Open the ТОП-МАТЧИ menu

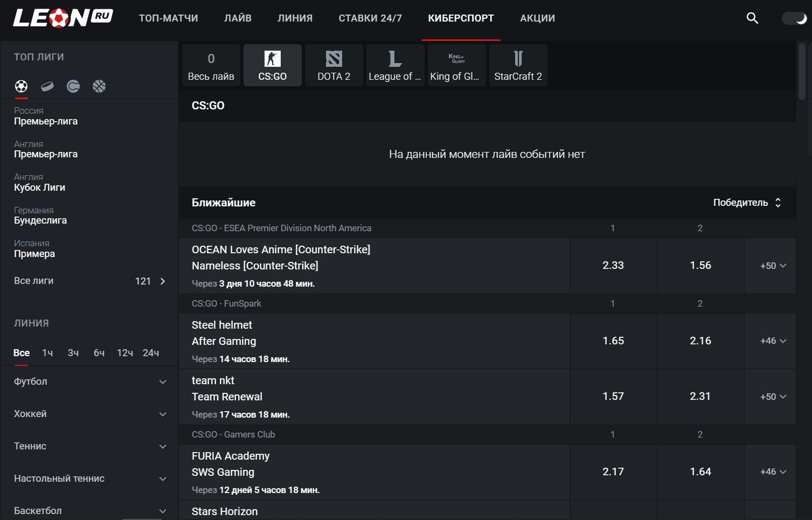point(169,18)
